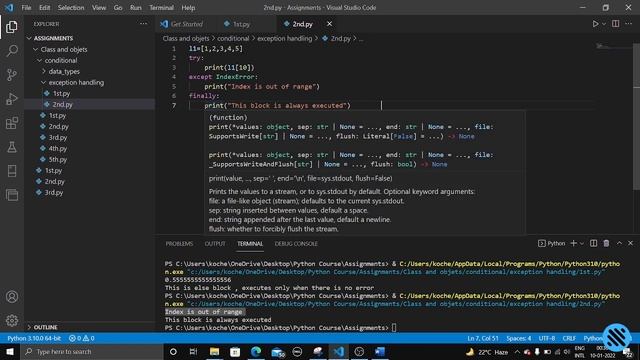Open the Go menu
The image size is (640, 360).
click(x=118, y=7)
